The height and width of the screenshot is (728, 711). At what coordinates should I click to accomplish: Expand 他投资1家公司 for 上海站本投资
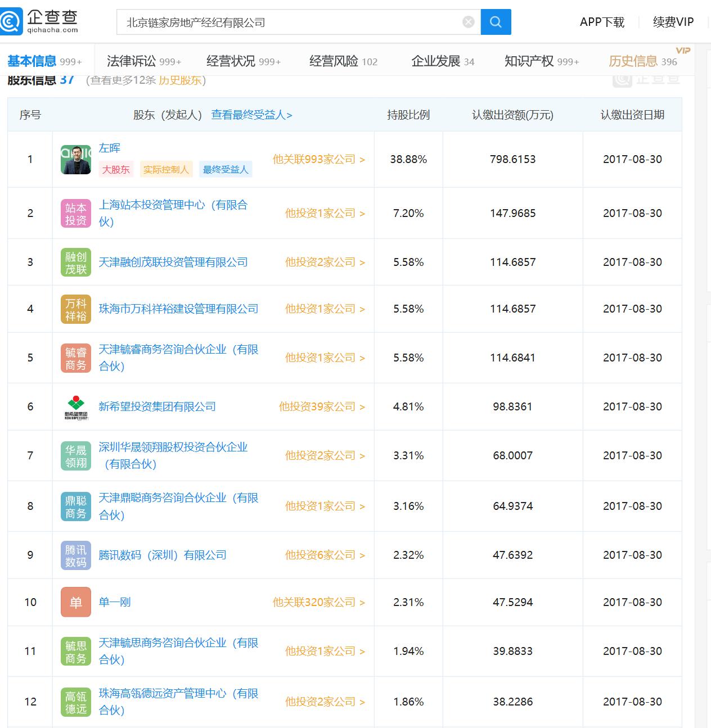[325, 214]
